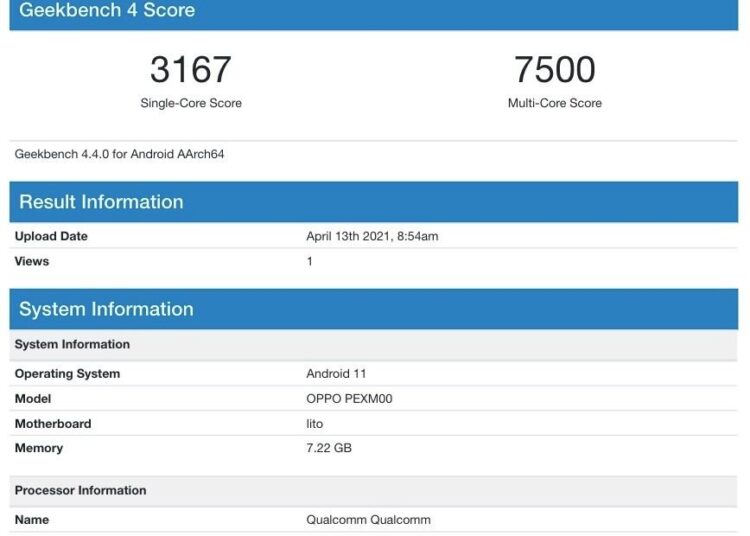This screenshot has height=536, width=750.
Task: Select the memory value 7.22 GB
Action: tap(329, 448)
